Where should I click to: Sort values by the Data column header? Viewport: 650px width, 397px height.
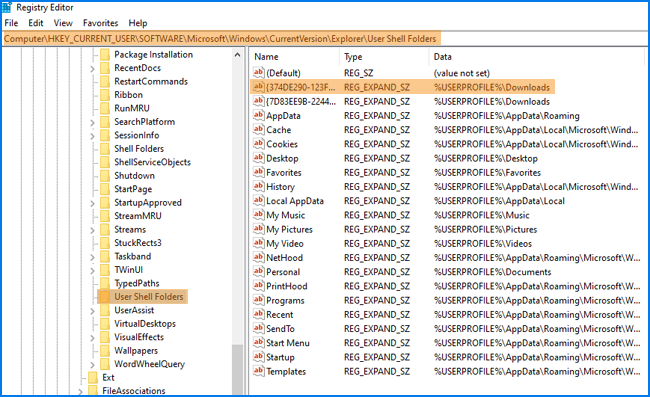click(x=537, y=57)
